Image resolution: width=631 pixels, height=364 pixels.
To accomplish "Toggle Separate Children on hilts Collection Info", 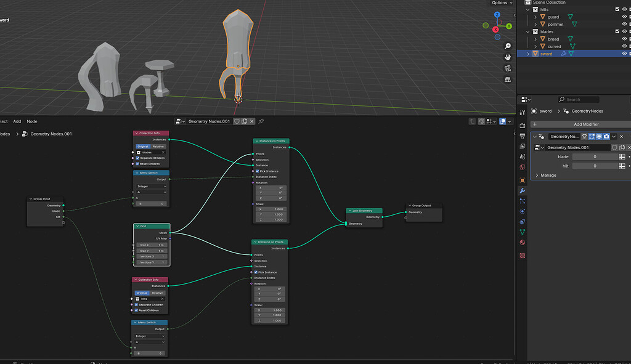I will 136,304.
